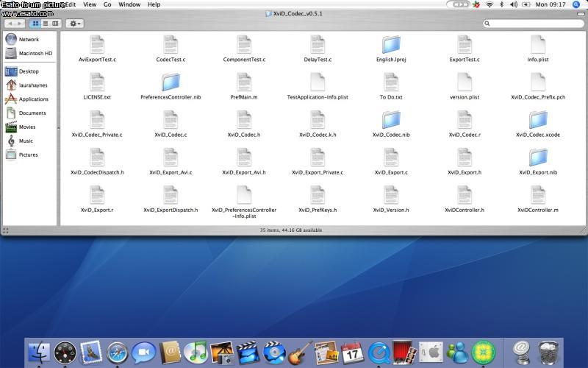Open the Wi-Fi status menu
This screenshot has width=588, height=368.
[490, 4]
